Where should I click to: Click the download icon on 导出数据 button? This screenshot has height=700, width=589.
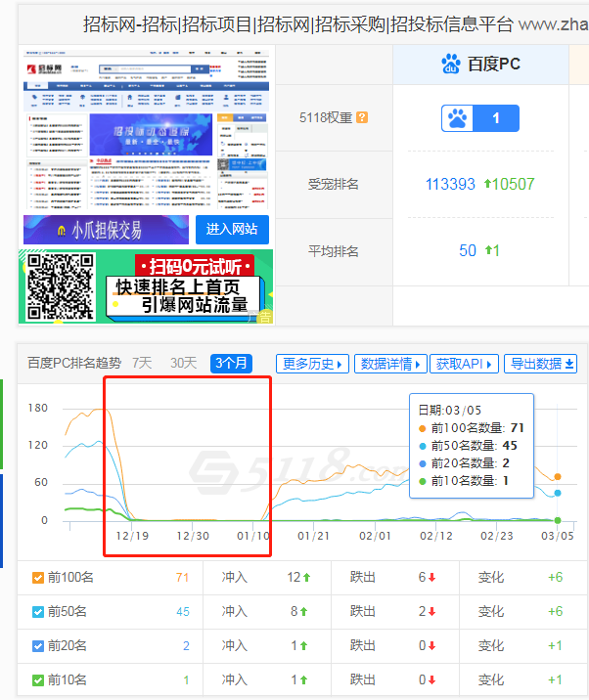[569, 364]
